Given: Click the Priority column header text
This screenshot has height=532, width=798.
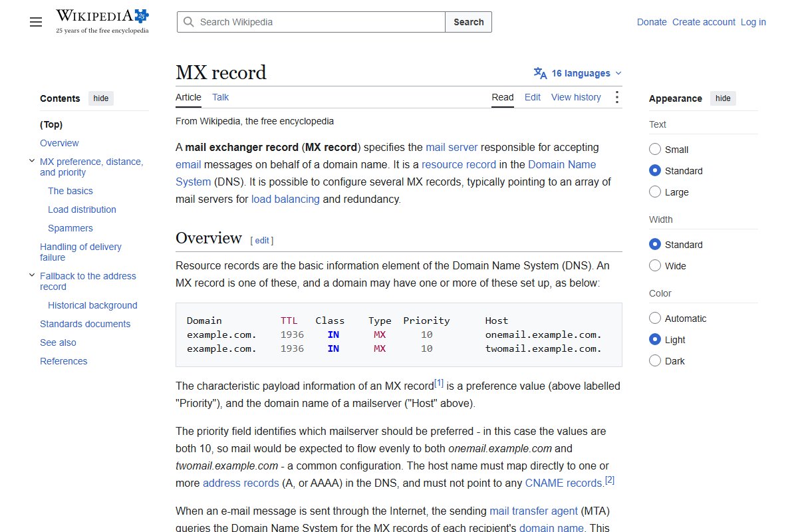Looking at the screenshot, I should 426,321.
